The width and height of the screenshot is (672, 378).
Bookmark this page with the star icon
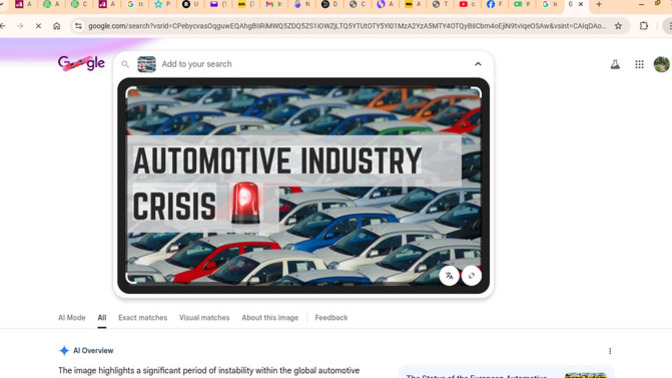618,26
